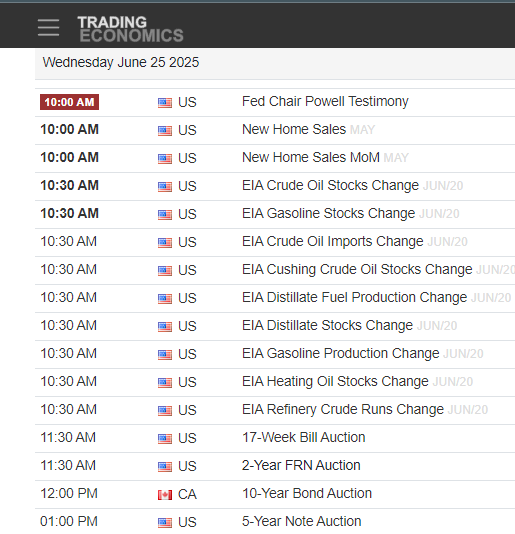Click 12:00 PM time in Bond Auction row

pyautogui.click(x=69, y=493)
